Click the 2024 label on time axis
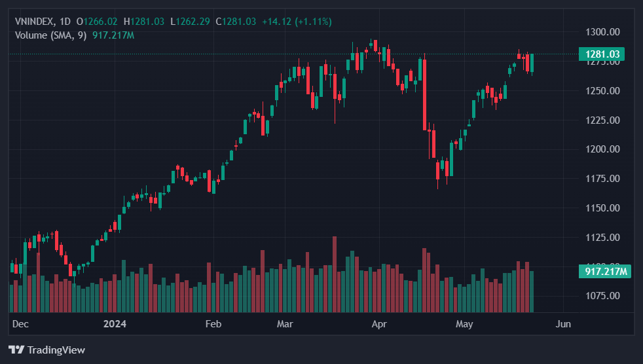This screenshot has height=364, width=643. pos(114,323)
